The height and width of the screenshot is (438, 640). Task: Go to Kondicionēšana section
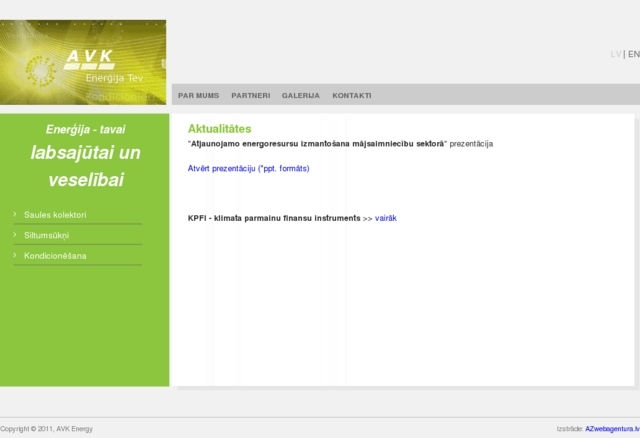coord(55,256)
